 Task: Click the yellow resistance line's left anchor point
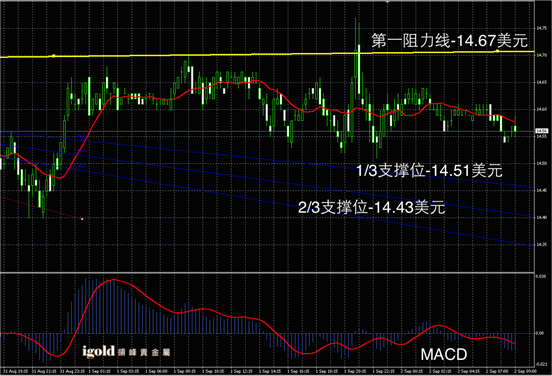[54, 56]
